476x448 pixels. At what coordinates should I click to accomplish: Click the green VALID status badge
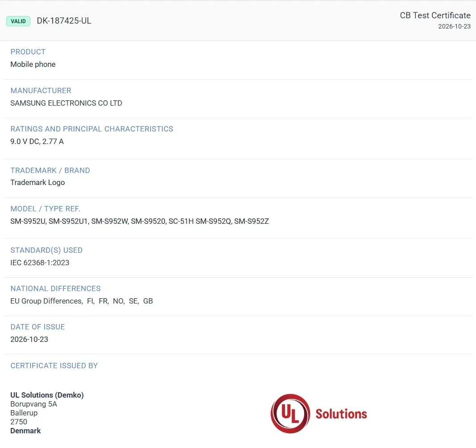pos(18,21)
